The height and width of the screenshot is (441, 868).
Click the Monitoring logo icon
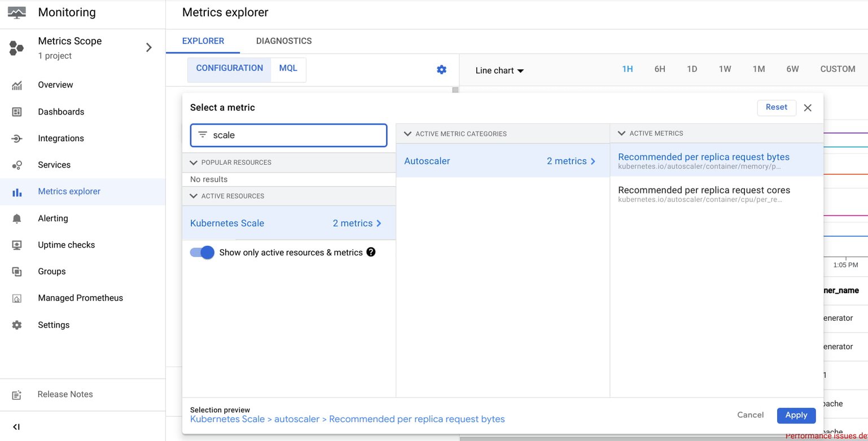point(16,12)
